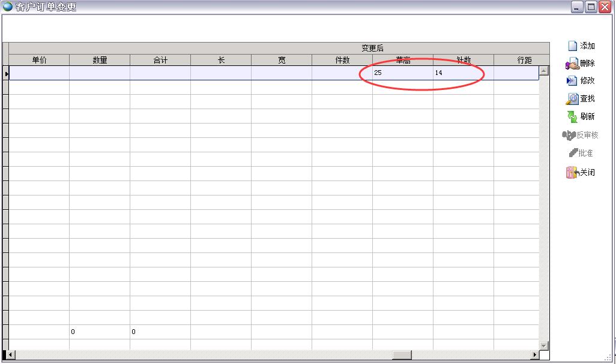This screenshot has height=364, width=616.
Task: Click the 单价 column header
Action: pos(39,60)
